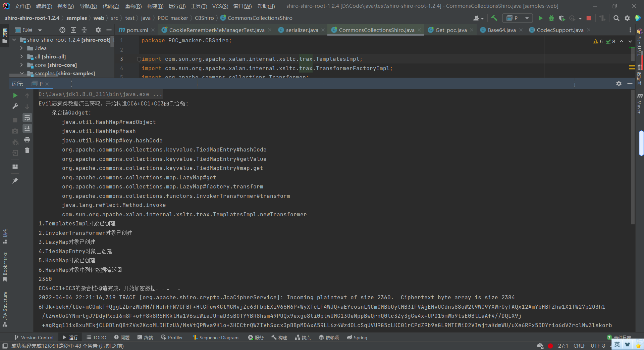
Task: Click the warnings count 6 indicator
Action: point(598,41)
